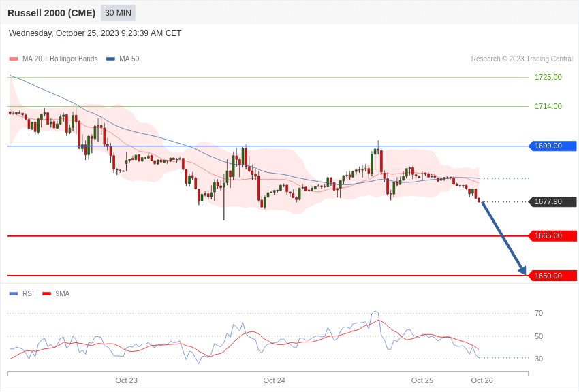The width and height of the screenshot is (579, 392).
Task: Click the 1714.00 resistance level label
Action: click(548, 106)
